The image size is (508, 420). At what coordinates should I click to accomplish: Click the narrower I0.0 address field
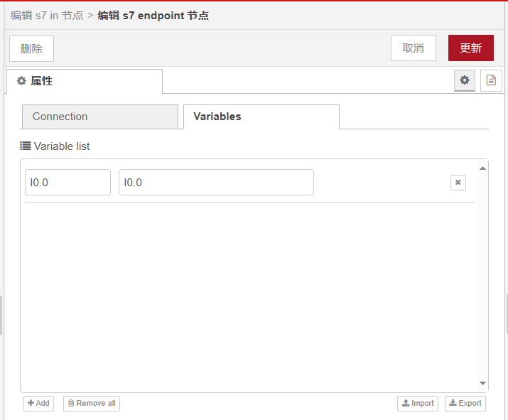(67, 183)
